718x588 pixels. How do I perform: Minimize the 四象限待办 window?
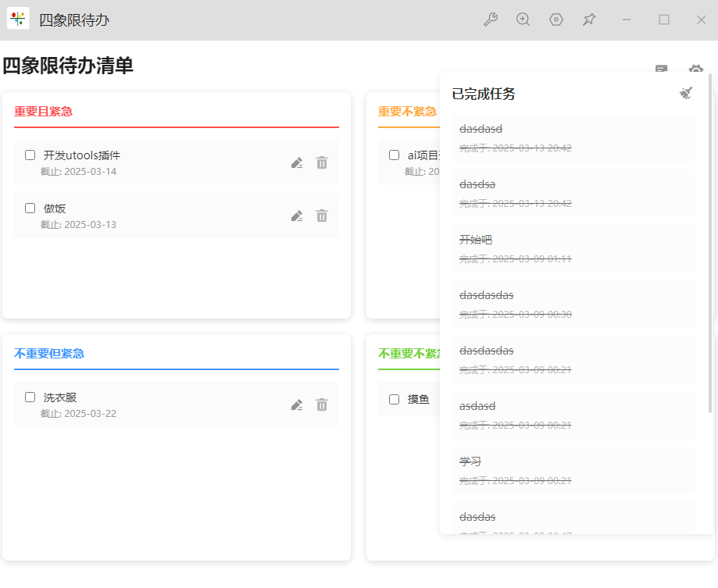pyautogui.click(x=627, y=20)
